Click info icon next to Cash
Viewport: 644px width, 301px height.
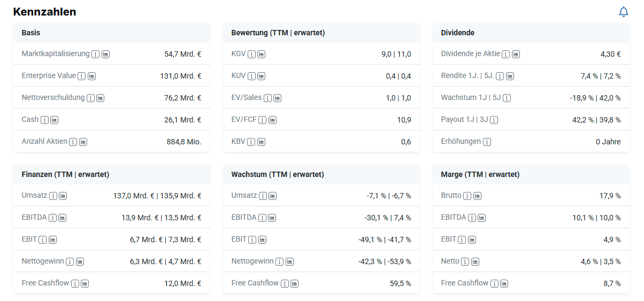point(45,120)
